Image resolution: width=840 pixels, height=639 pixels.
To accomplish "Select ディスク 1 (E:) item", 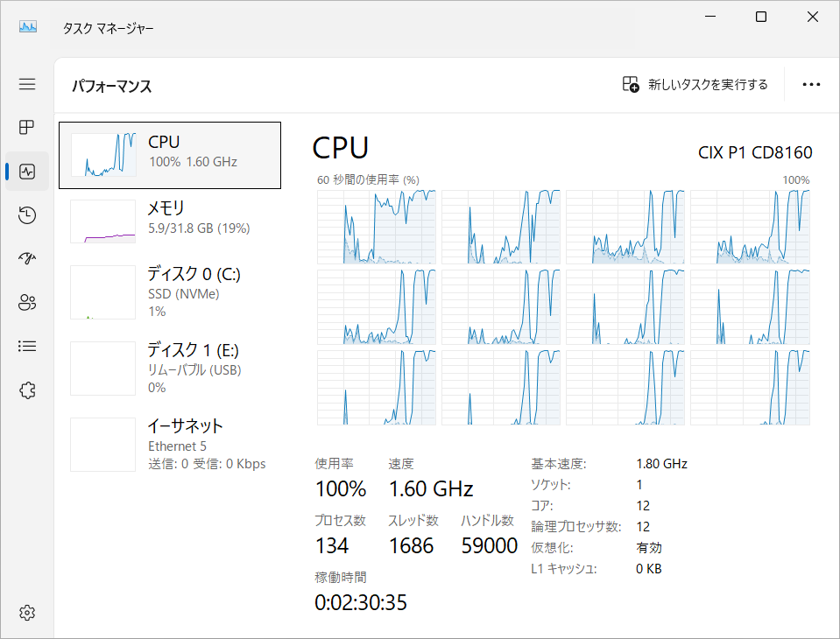I will pos(170,368).
